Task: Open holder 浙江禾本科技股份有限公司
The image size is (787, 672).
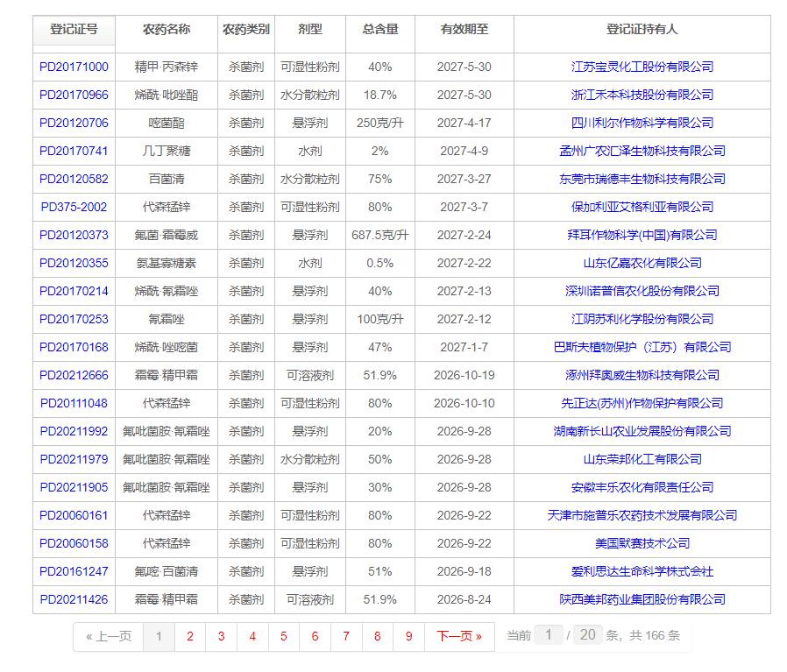Action: point(642,95)
